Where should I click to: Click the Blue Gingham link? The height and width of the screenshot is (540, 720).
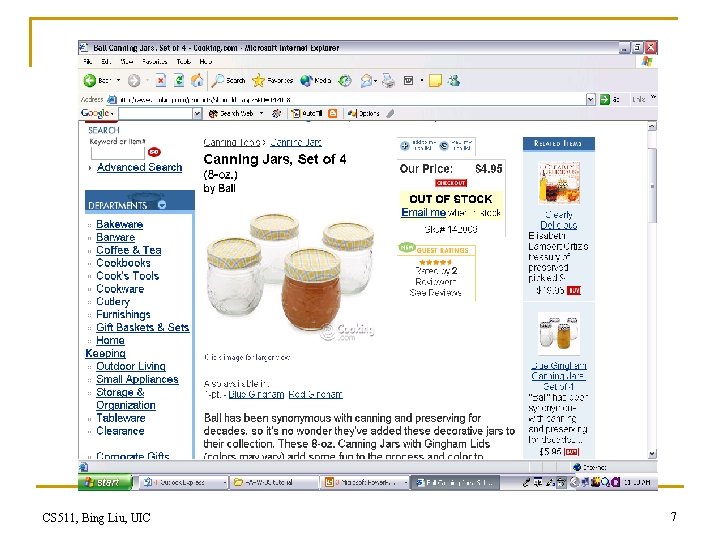[x=256, y=394]
